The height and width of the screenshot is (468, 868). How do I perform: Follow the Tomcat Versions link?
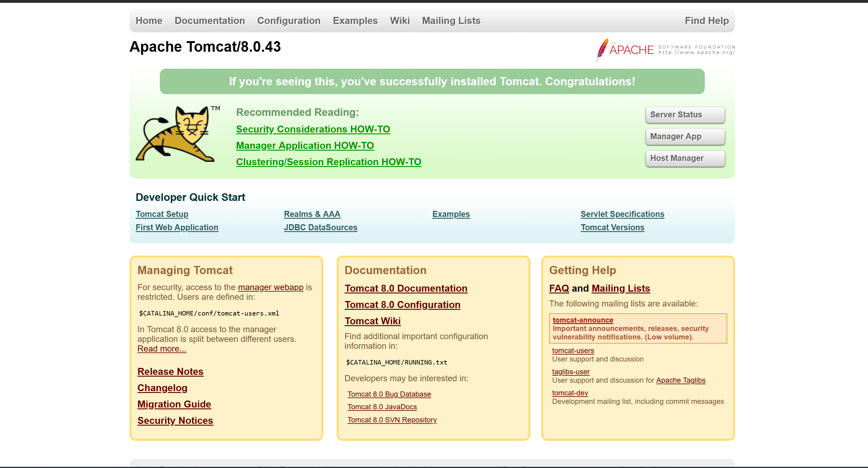pos(612,227)
